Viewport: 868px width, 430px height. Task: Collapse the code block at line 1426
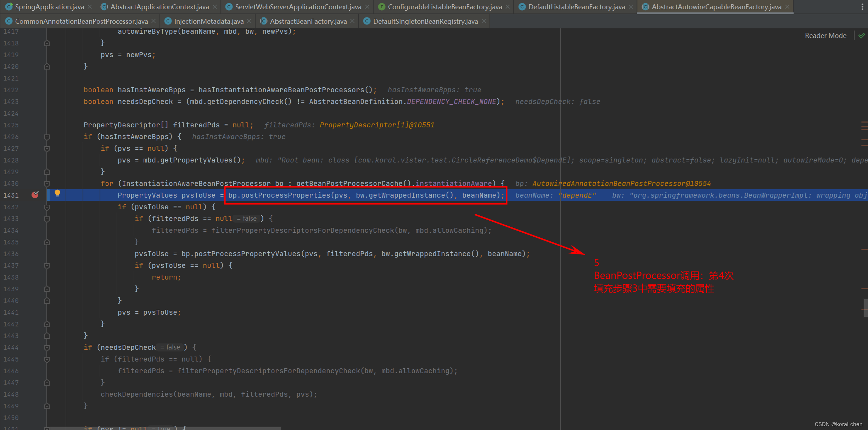[47, 137]
